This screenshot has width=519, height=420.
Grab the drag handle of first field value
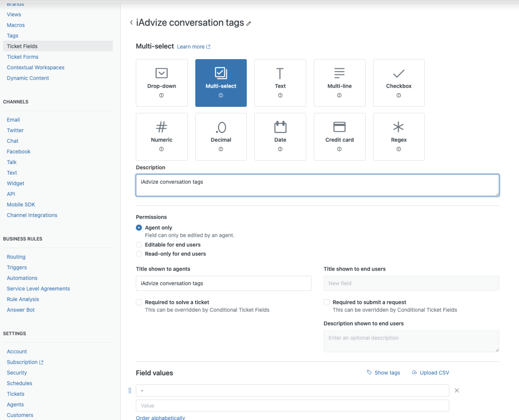point(130,391)
